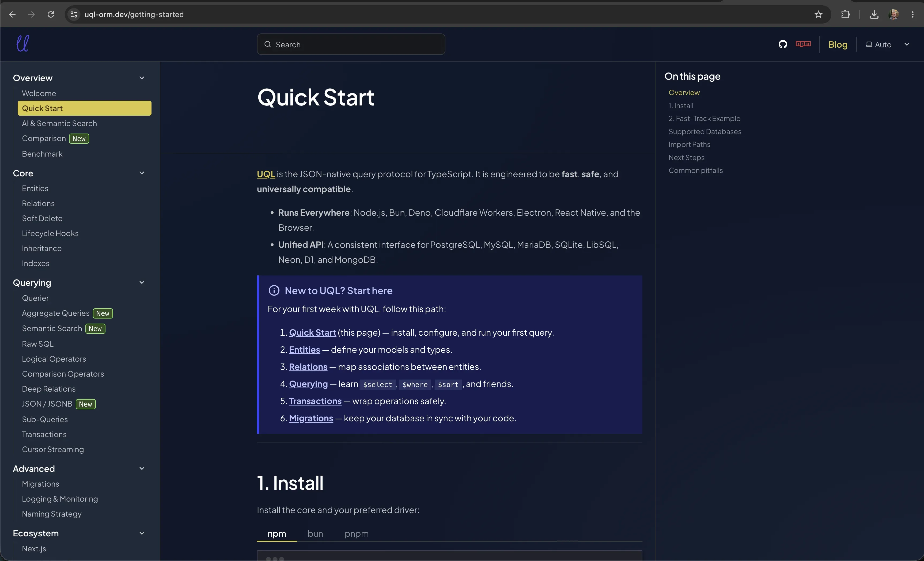This screenshot has height=561, width=924.
Task: Open site information icon in address bar
Action: [74, 14]
